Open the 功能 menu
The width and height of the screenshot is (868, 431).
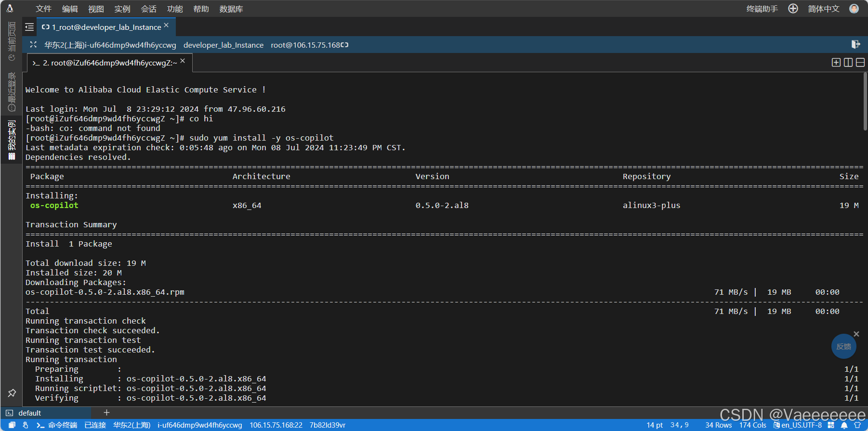pyautogui.click(x=175, y=9)
